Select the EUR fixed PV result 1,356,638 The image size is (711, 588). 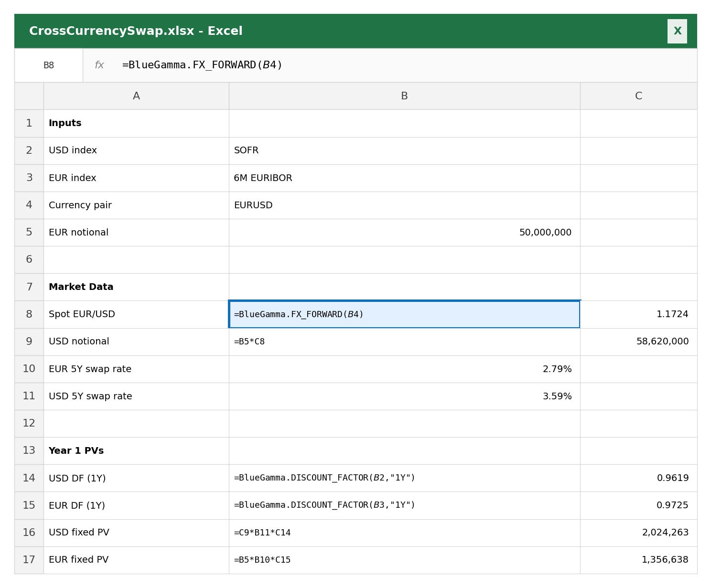(638, 559)
